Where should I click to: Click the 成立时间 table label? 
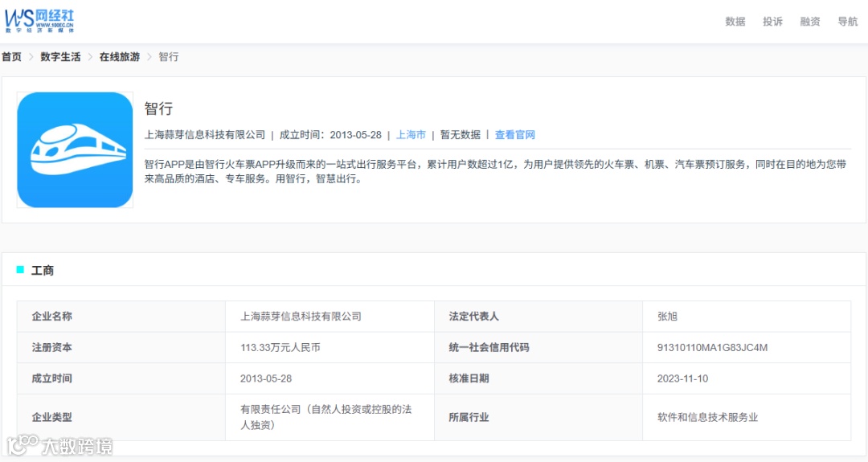(52, 378)
